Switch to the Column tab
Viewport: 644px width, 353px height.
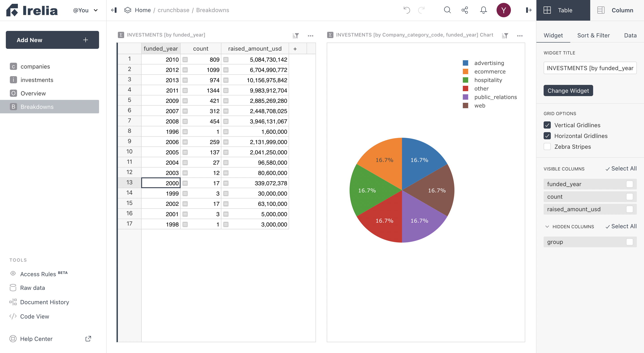(x=617, y=10)
